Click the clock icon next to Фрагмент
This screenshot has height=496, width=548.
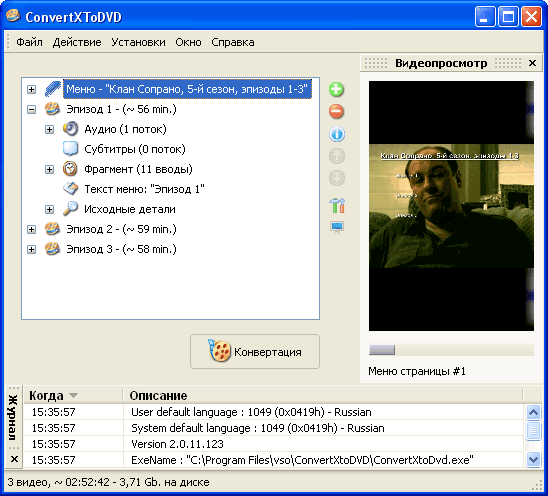(x=70, y=169)
